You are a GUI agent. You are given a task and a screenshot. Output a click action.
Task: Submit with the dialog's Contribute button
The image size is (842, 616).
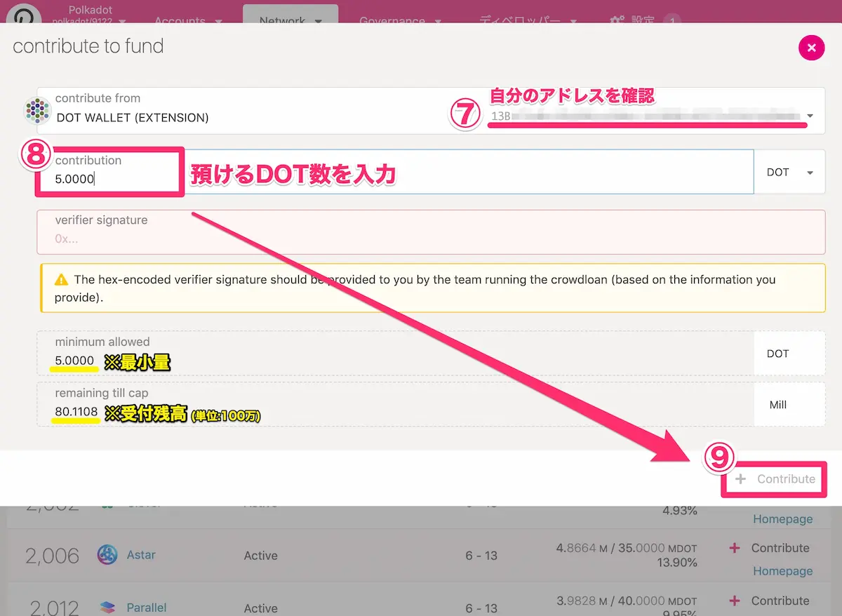775,479
